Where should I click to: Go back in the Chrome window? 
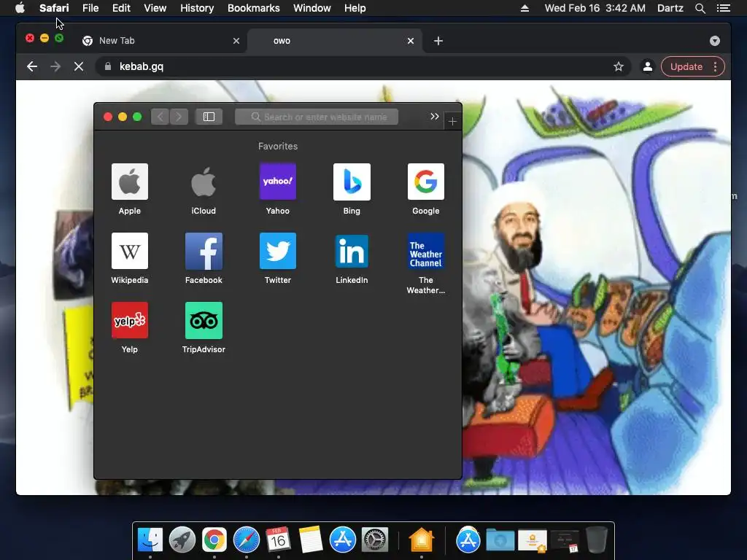32,66
